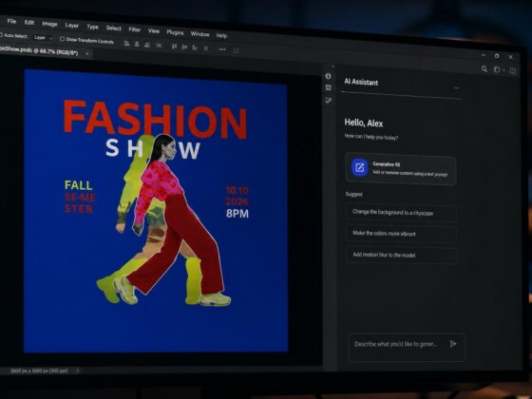Click the FASHION title on canvas
Screen dimensions: 532x399
[156, 119]
